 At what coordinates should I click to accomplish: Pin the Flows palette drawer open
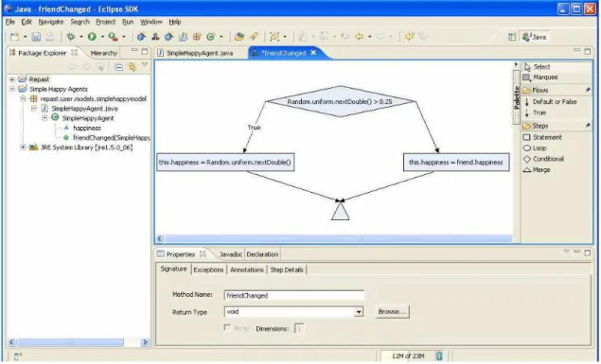tap(587, 90)
